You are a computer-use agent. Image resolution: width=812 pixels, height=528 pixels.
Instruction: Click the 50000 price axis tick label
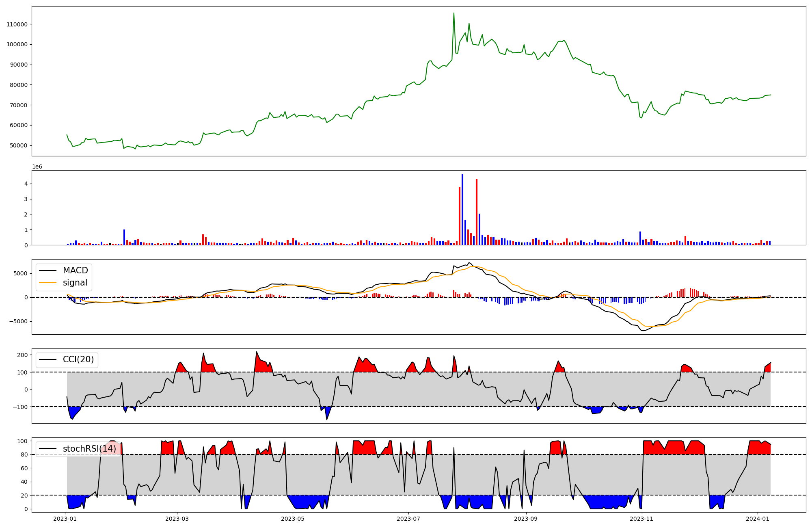[x=19, y=145]
